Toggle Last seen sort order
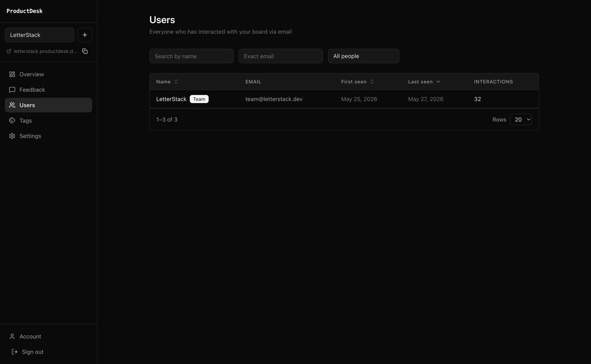 click(x=424, y=82)
